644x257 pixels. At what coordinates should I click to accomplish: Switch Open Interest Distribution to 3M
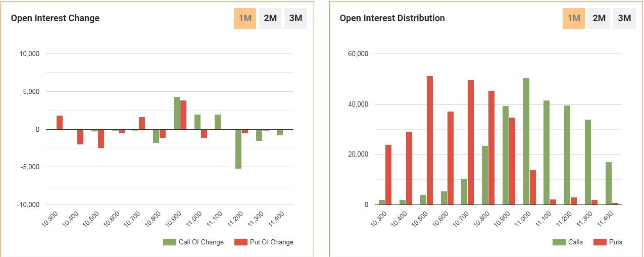(x=625, y=18)
